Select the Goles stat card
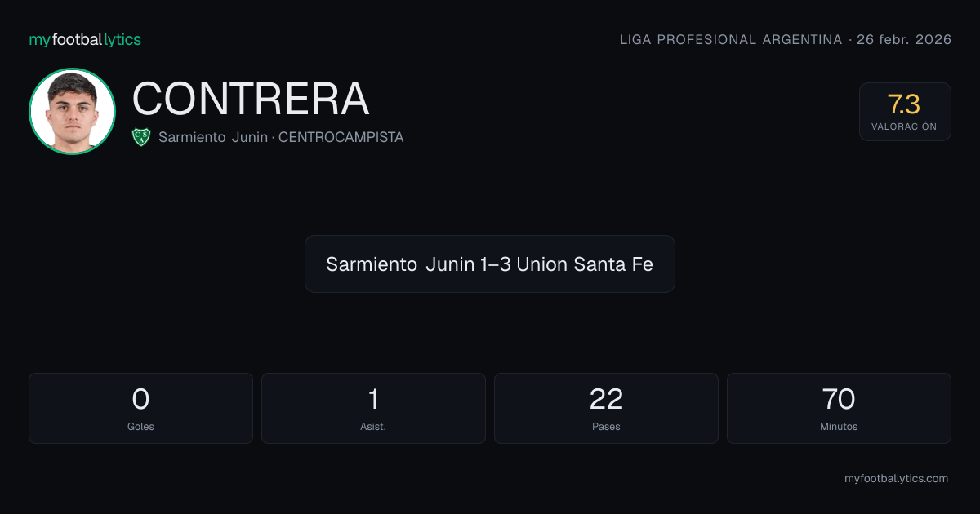980x514 pixels. click(x=140, y=408)
